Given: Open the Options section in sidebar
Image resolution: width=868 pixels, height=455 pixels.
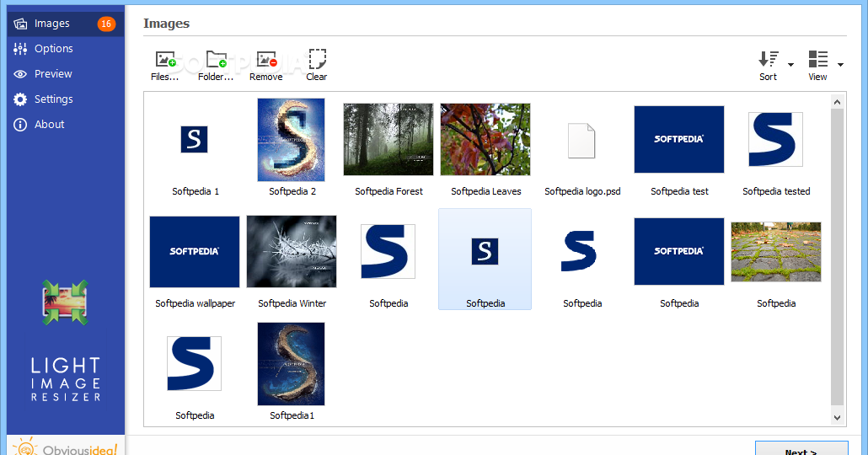Looking at the screenshot, I should tap(66, 49).
